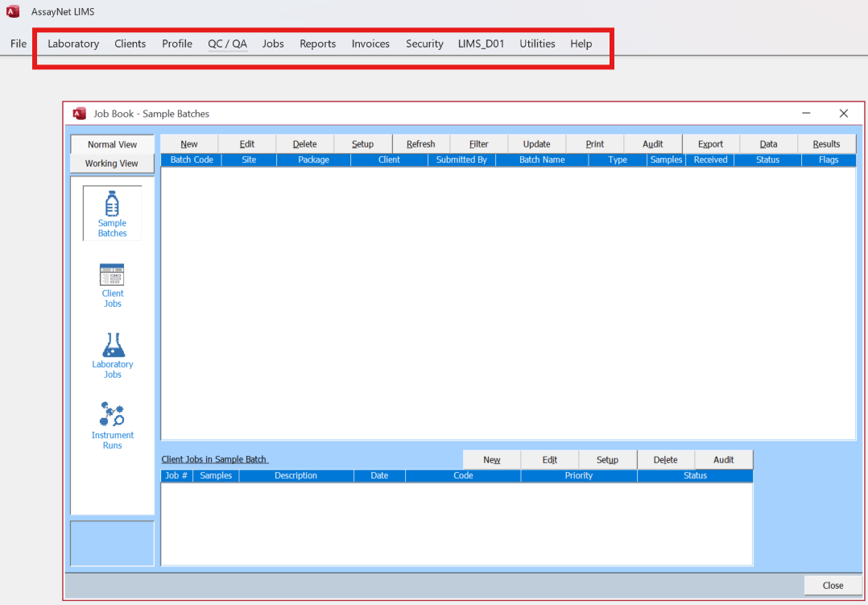Click the Access icon in Job Book title bar
Image resolution: width=868 pixels, height=605 pixels.
80,114
